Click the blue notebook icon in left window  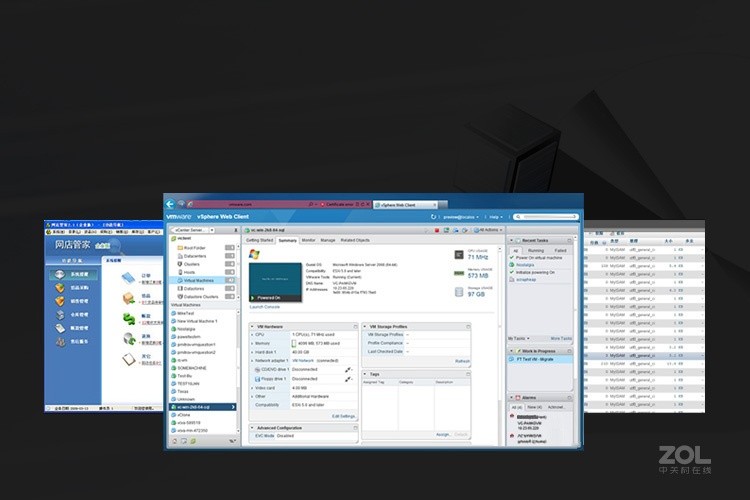128,278
